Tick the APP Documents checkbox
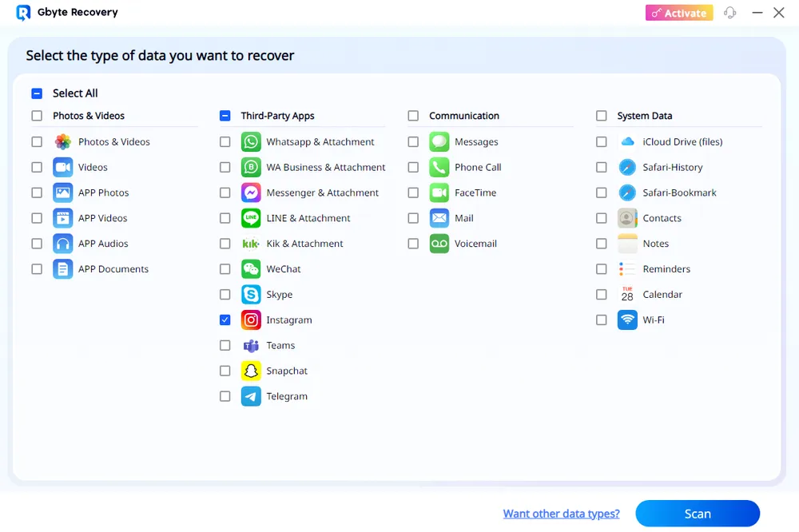Viewport: 799px width, 532px height. 37,269
